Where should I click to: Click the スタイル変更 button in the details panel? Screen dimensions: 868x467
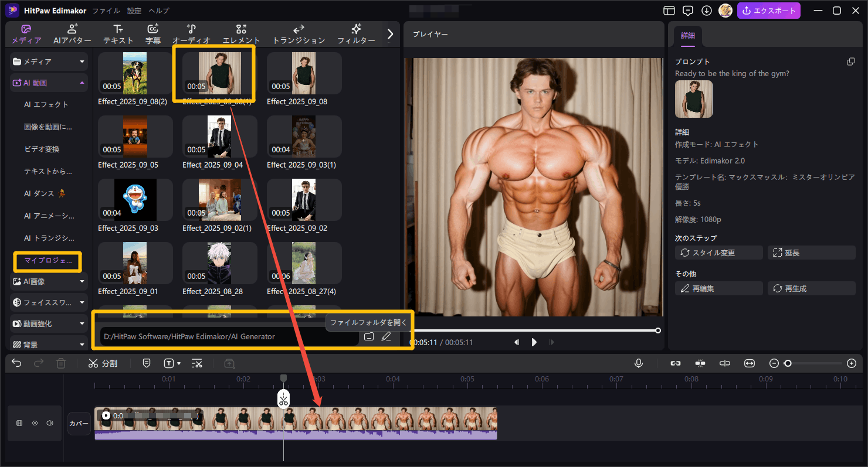[718, 252]
